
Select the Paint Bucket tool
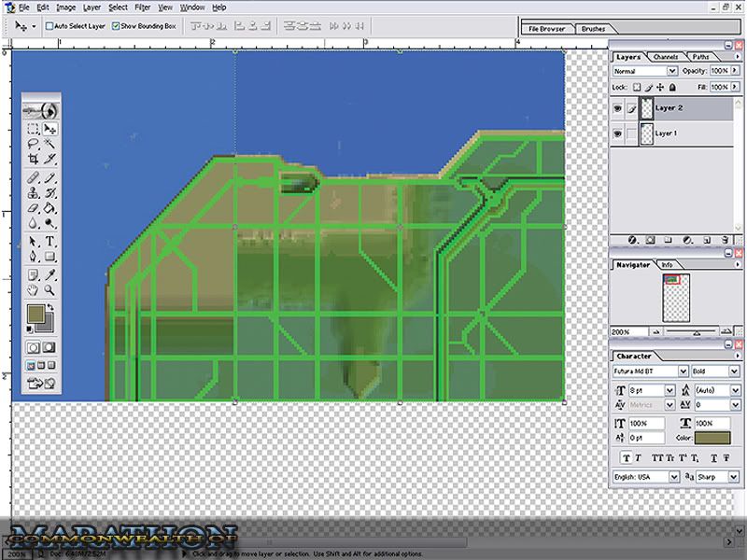[49, 208]
